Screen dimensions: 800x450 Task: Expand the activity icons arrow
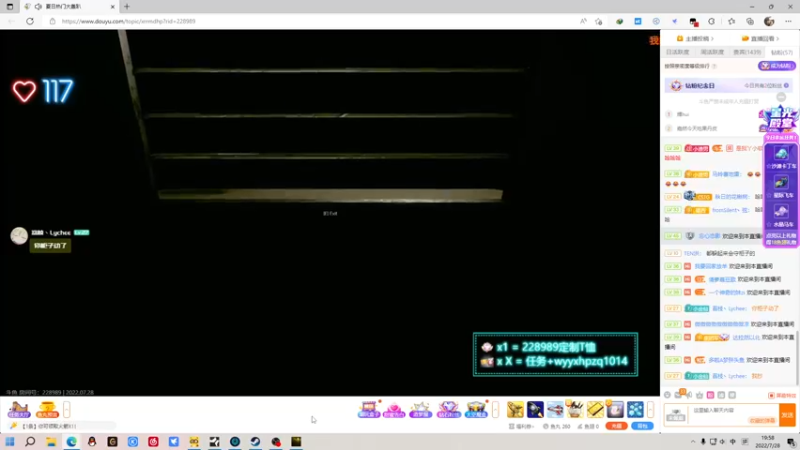click(495, 409)
